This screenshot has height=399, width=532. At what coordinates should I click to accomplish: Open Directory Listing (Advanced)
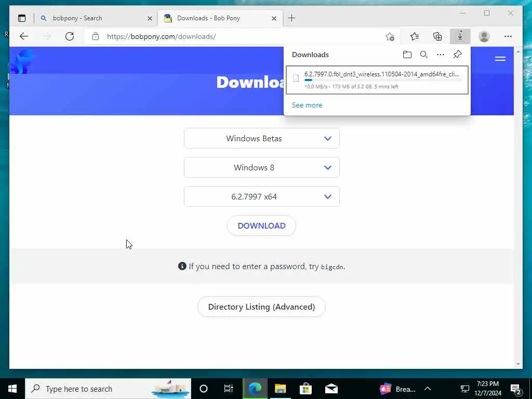[x=262, y=307]
